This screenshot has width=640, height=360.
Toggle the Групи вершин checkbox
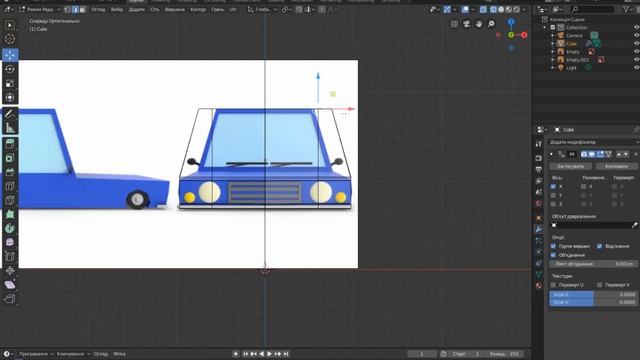coord(553,246)
